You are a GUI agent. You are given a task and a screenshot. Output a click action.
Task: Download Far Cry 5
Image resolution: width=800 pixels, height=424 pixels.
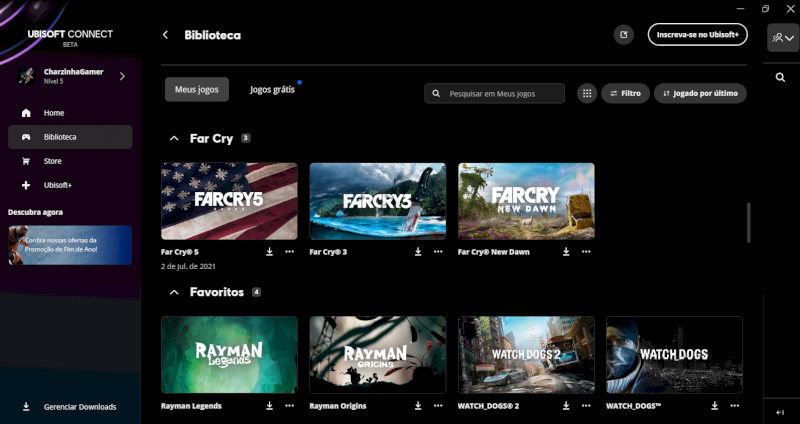269,252
